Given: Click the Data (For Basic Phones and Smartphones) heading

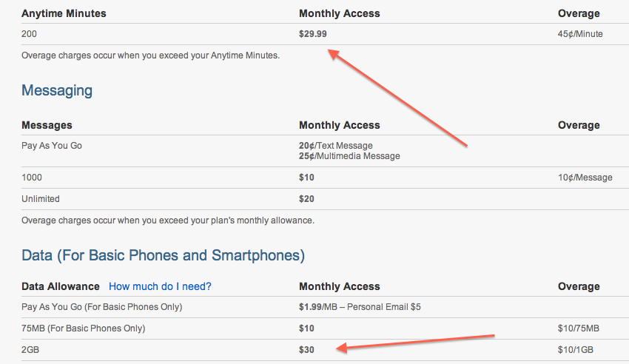Looking at the screenshot, I should [x=164, y=255].
